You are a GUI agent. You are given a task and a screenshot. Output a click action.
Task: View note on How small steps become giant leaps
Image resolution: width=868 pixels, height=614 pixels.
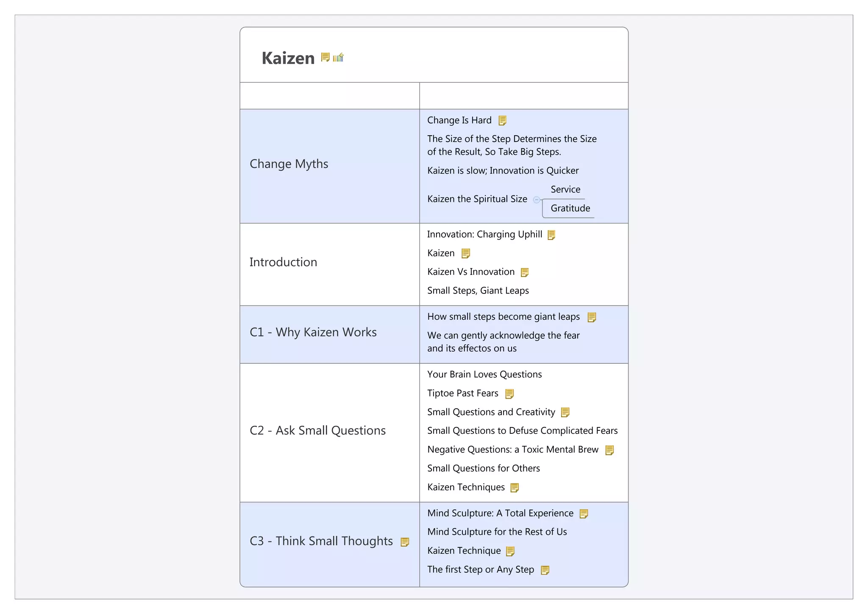pos(592,317)
